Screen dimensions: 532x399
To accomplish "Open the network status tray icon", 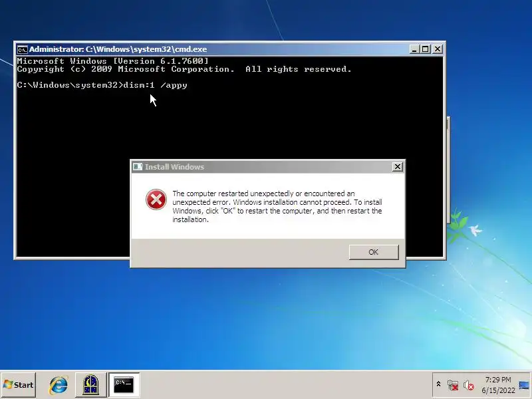I will tap(453, 385).
